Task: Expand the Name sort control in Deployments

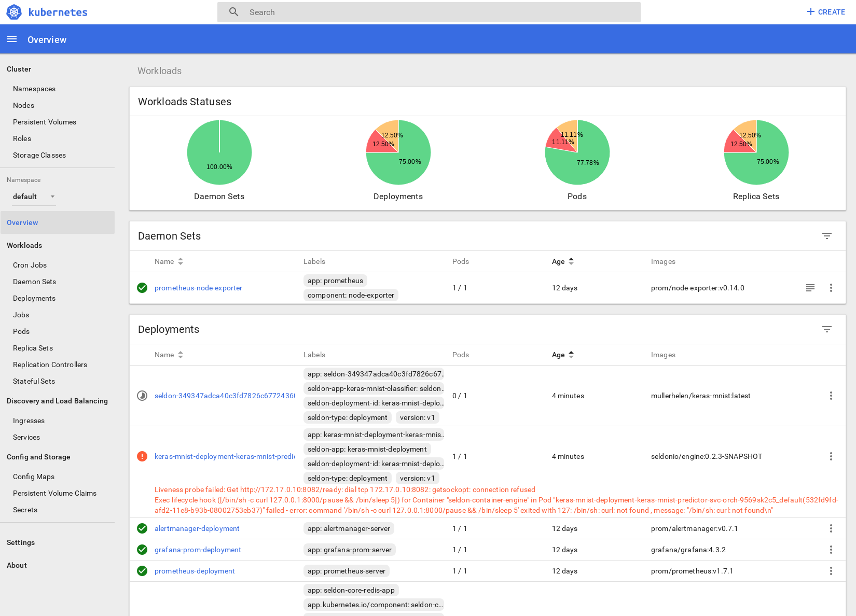Action: pyautogui.click(x=180, y=355)
